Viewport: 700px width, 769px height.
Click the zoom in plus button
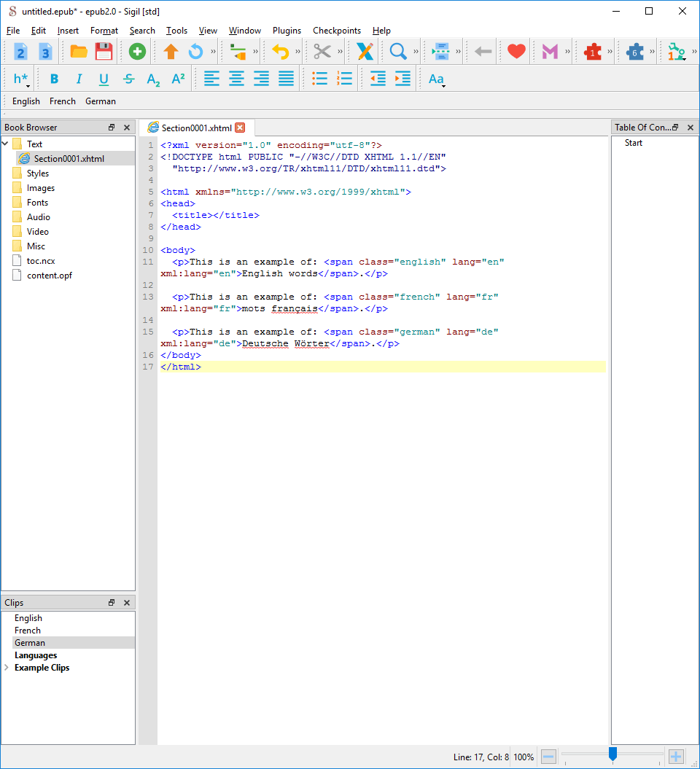pos(675,757)
